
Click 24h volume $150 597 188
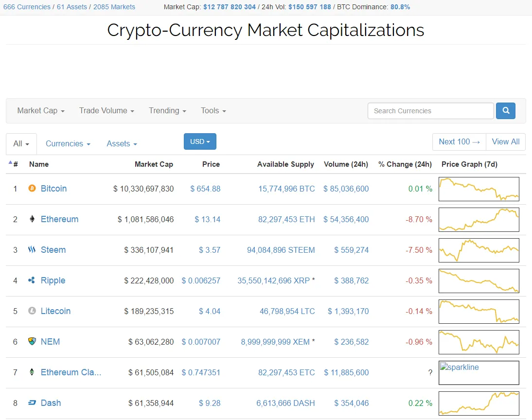[309, 7]
